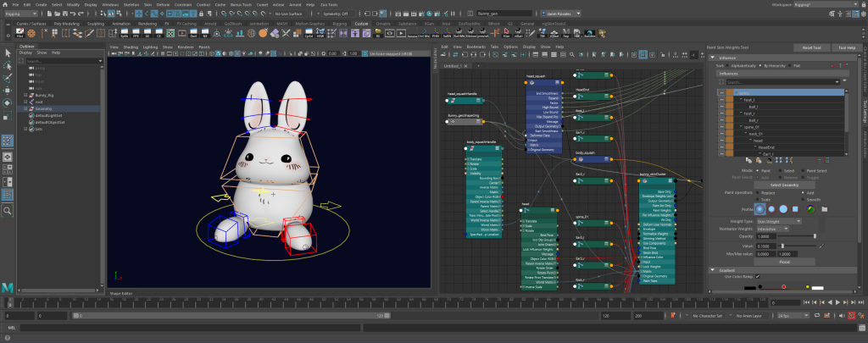Open the Deform menu
The image size is (868, 343).
pyautogui.click(x=163, y=4)
